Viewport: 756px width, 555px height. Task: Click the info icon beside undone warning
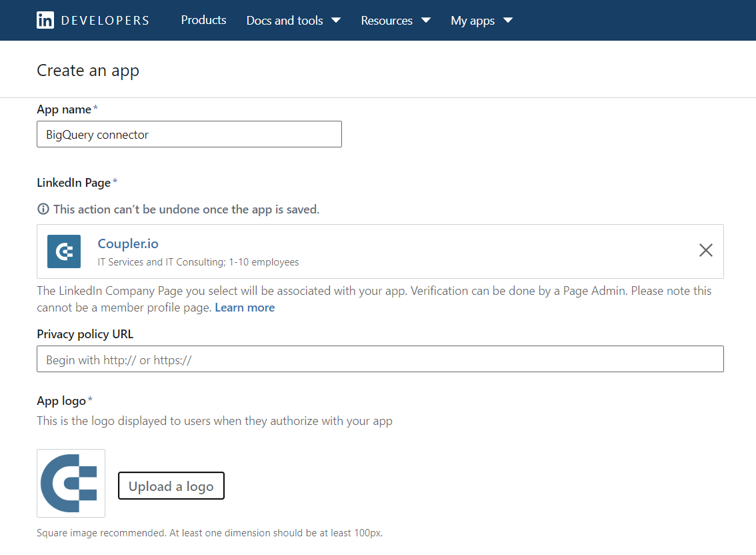pos(43,209)
